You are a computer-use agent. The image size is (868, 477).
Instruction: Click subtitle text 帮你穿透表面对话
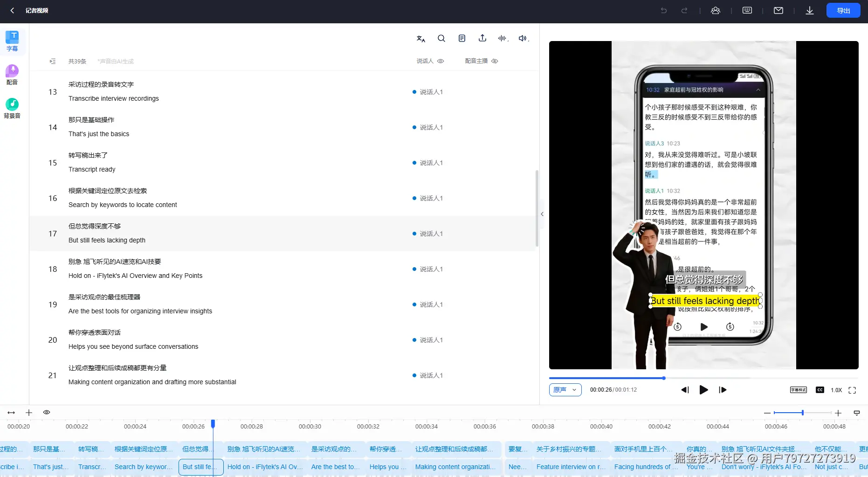(x=95, y=332)
